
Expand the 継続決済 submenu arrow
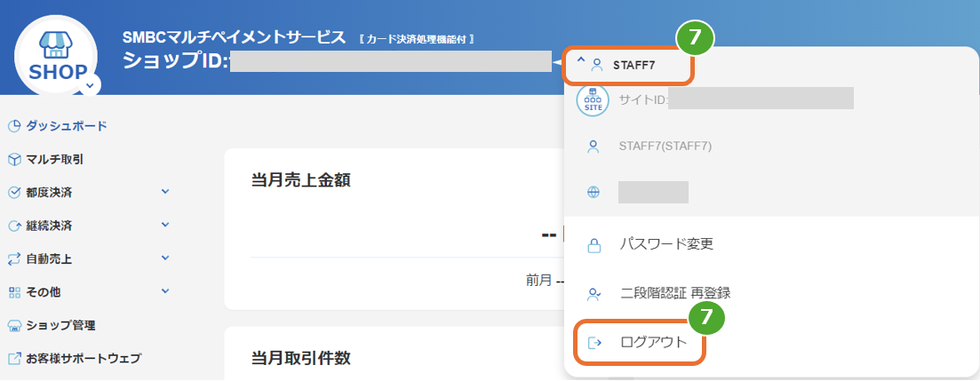pyautogui.click(x=164, y=225)
